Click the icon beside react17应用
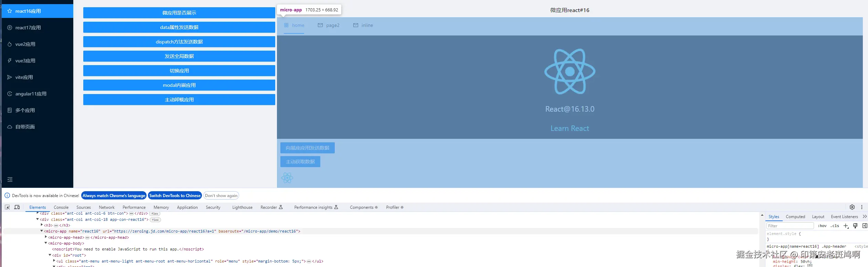Screen dimensions: 868x267 [10, 28]
